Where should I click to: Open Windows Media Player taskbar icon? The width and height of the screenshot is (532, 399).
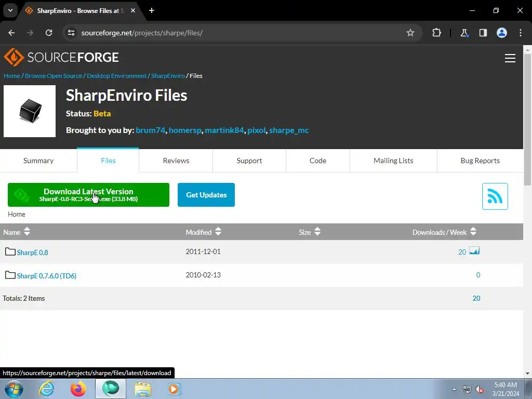click(175, 389)
